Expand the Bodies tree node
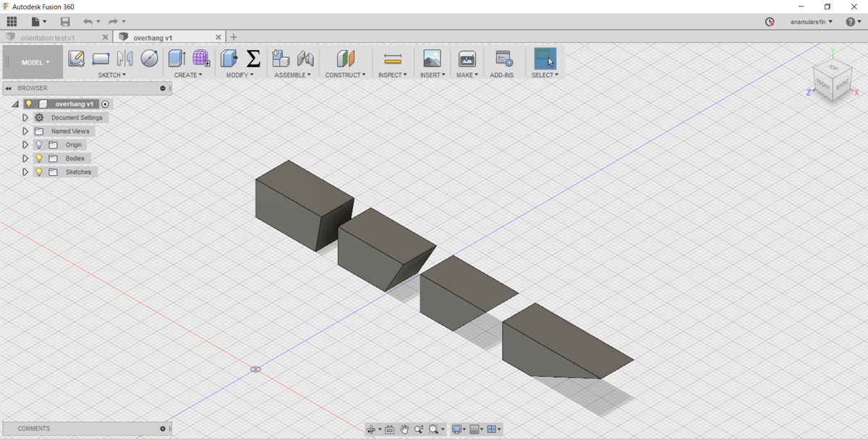868x440 pixels. click(x=25, y=158)
